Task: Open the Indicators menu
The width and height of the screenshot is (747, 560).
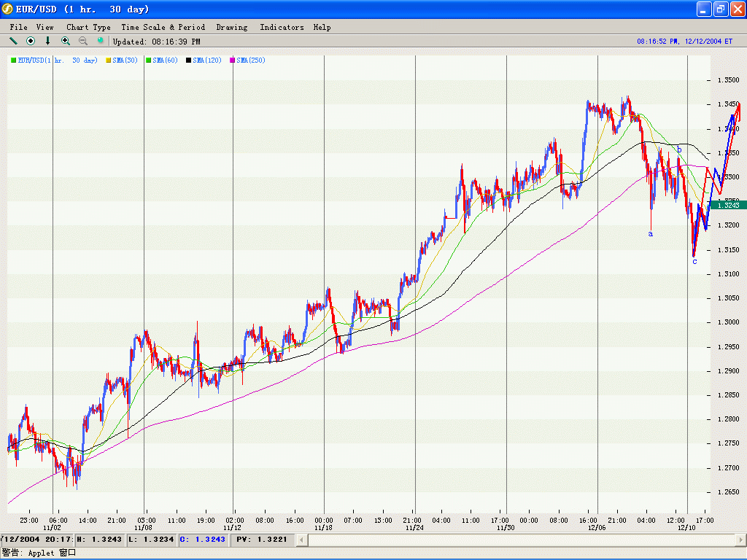Action: pyautogui.click(x=282, y=27)
